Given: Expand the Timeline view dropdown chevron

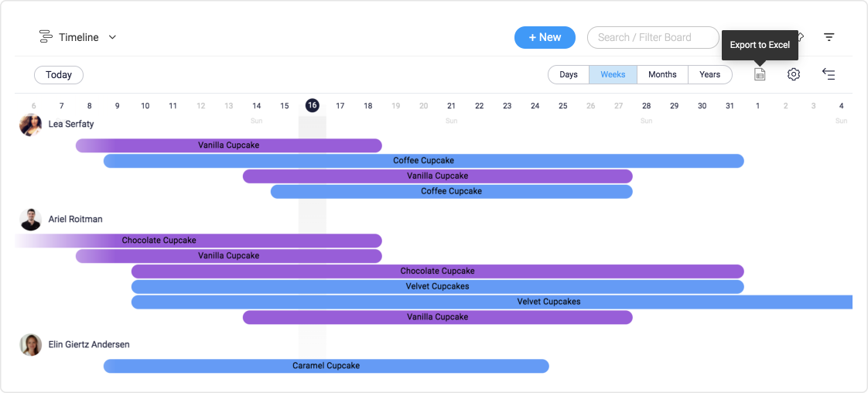Looking at the screenshot, I should coord(112,38).
